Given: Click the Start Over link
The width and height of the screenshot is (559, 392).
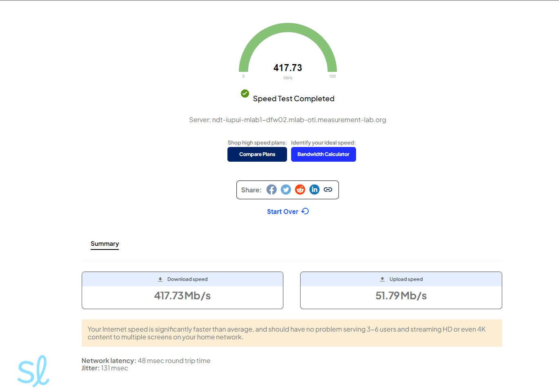Looking at the screenshot, I should [283, 212].
